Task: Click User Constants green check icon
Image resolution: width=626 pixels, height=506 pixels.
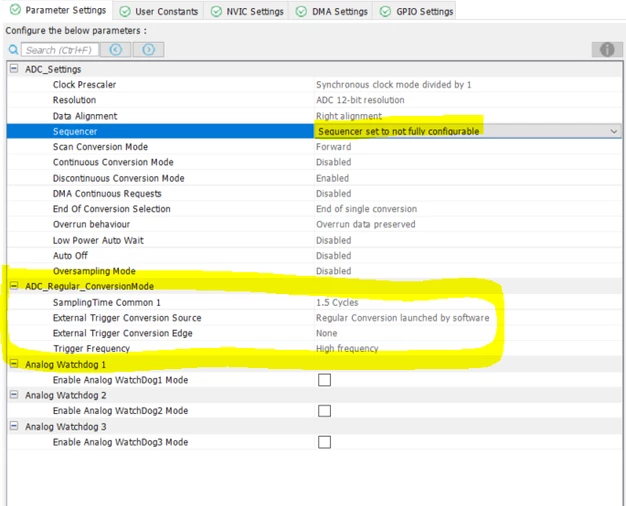Action: 125,12
